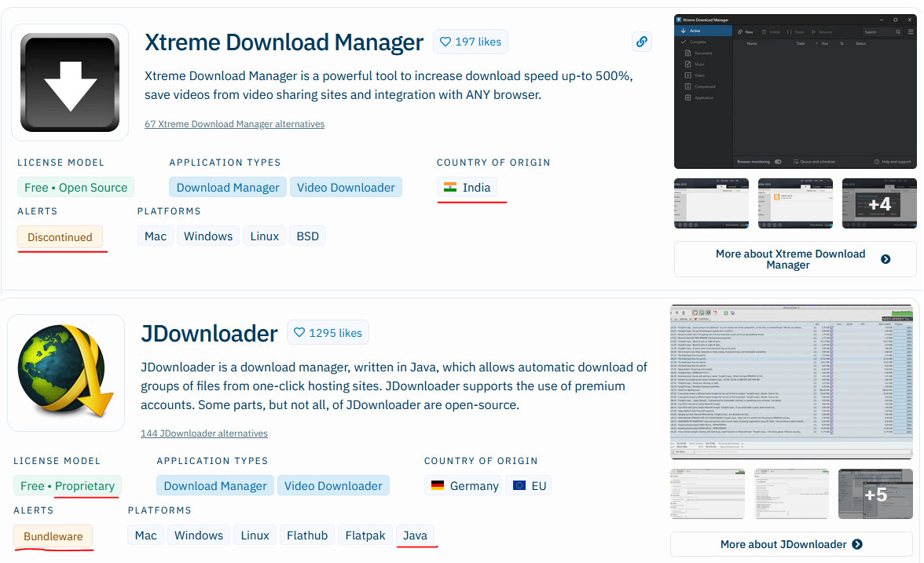Click the heart icon beside 1295 likes
Viewport: 924px width, 563px height.
coord(299,333)
